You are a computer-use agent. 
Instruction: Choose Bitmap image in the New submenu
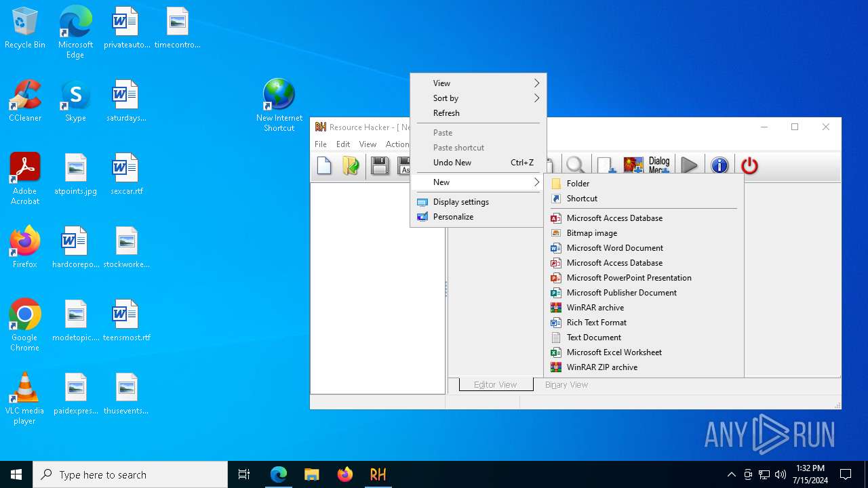(x=644, y=233)
